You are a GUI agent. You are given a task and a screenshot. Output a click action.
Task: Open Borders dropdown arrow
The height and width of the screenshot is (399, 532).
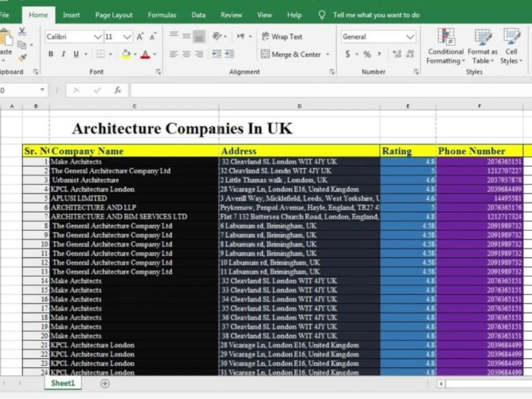(x=111, y=54)
